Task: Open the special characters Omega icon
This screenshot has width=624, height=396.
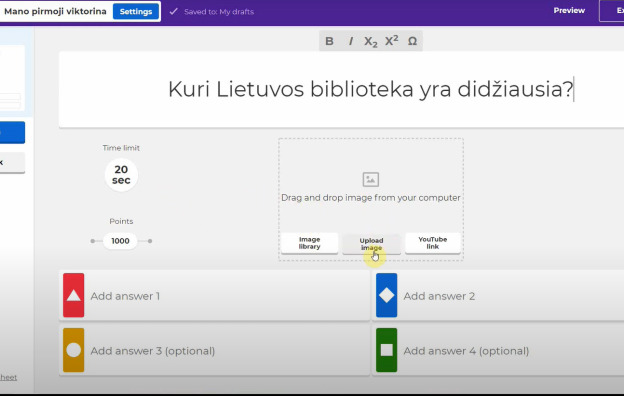Action: tap(412, 41)
